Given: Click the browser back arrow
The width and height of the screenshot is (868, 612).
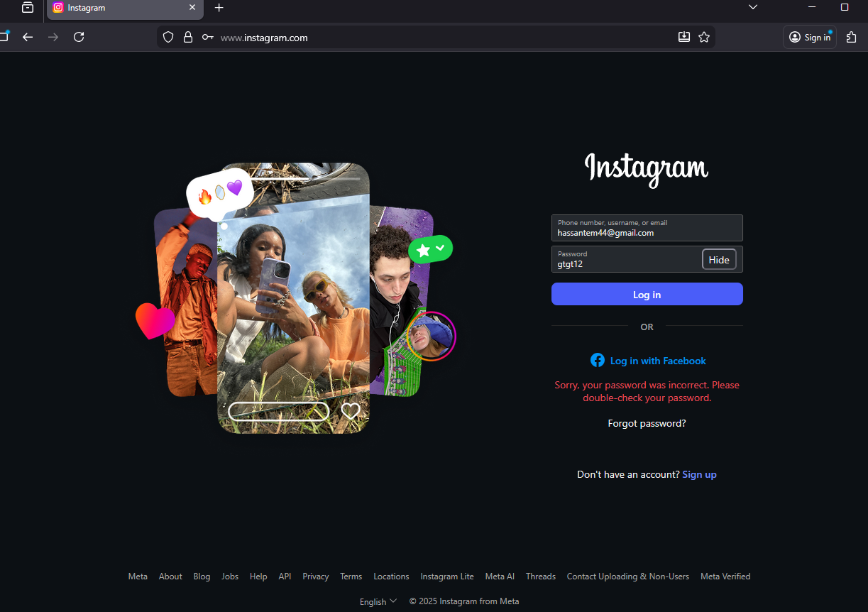Looking at the screenshot, I should pos(28,37).
